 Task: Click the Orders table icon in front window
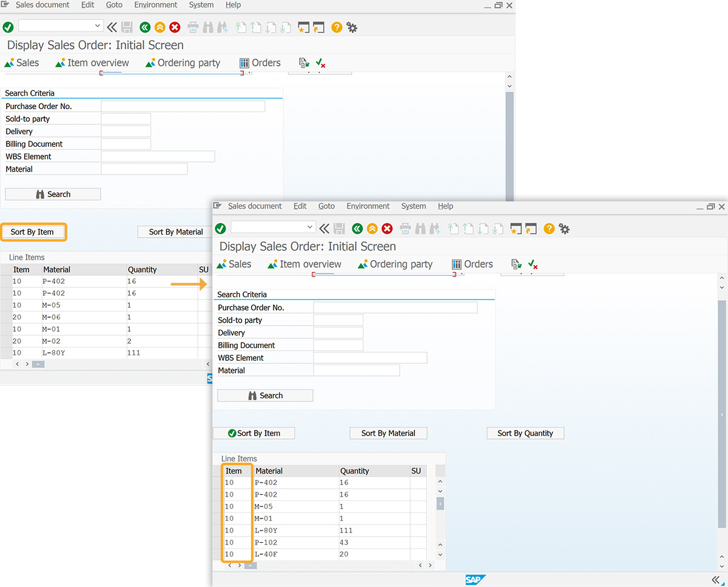[457, 264]
